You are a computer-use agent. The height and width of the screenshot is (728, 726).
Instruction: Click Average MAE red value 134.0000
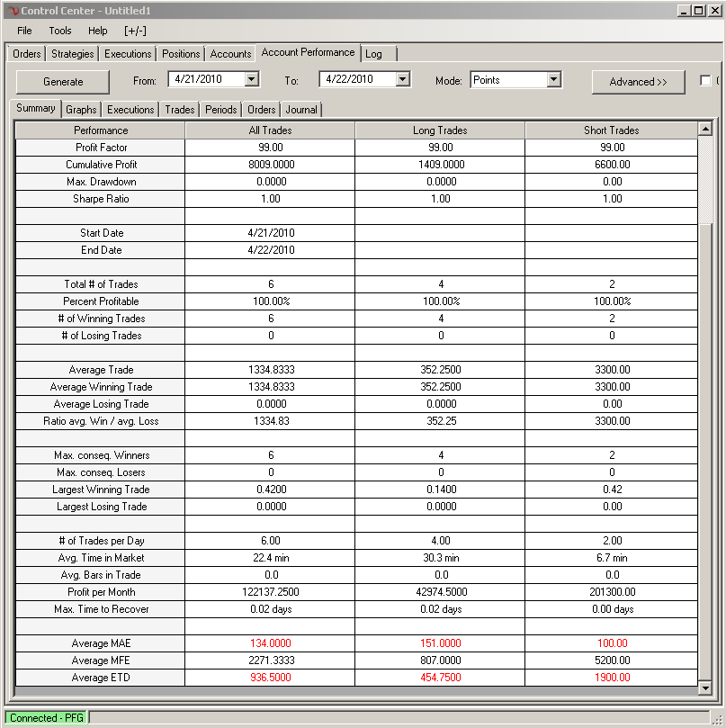click(x=271, y=643)
